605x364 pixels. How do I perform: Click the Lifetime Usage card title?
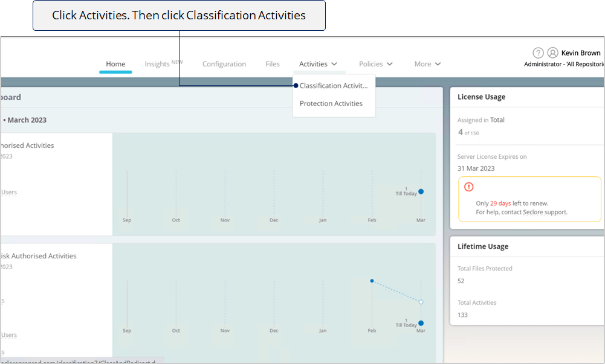(483, 246)
